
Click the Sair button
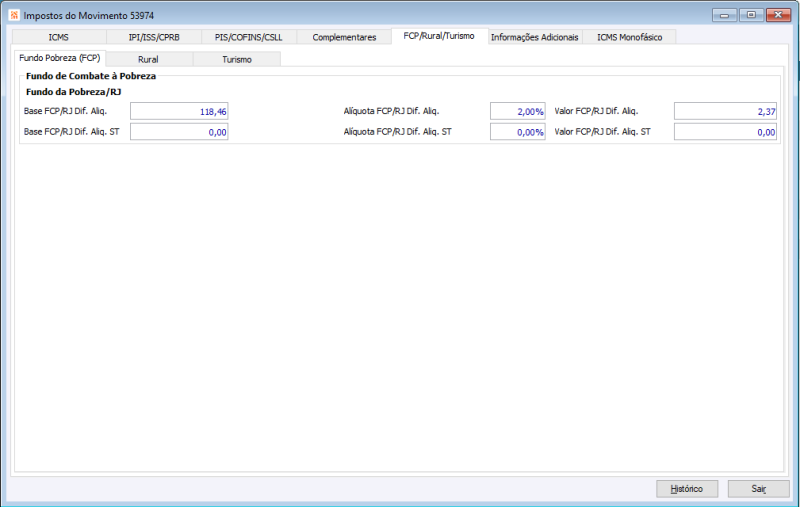click(759, 489)
